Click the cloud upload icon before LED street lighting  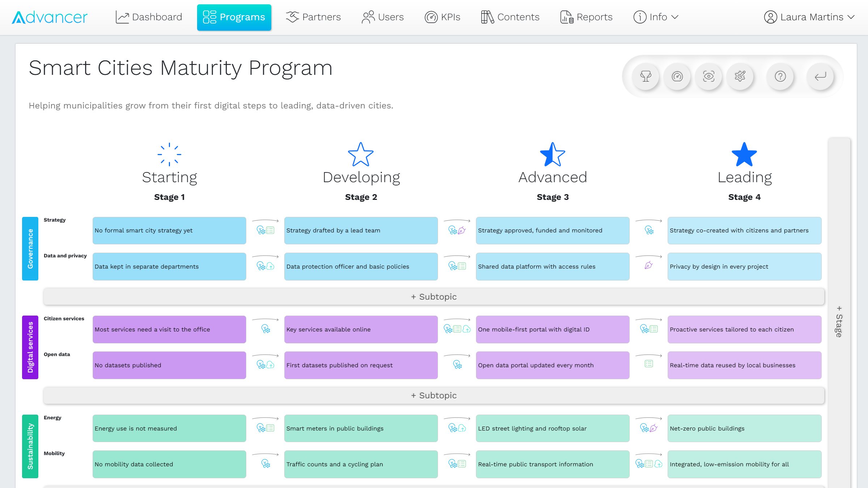point(462,428)
